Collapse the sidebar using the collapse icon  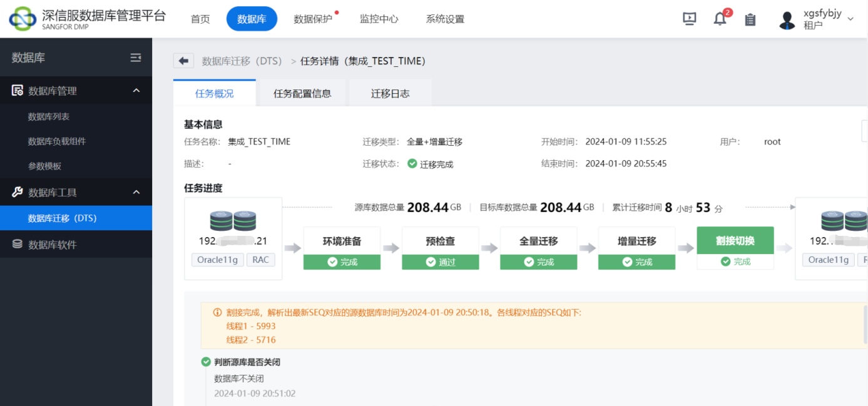point(136,57)
